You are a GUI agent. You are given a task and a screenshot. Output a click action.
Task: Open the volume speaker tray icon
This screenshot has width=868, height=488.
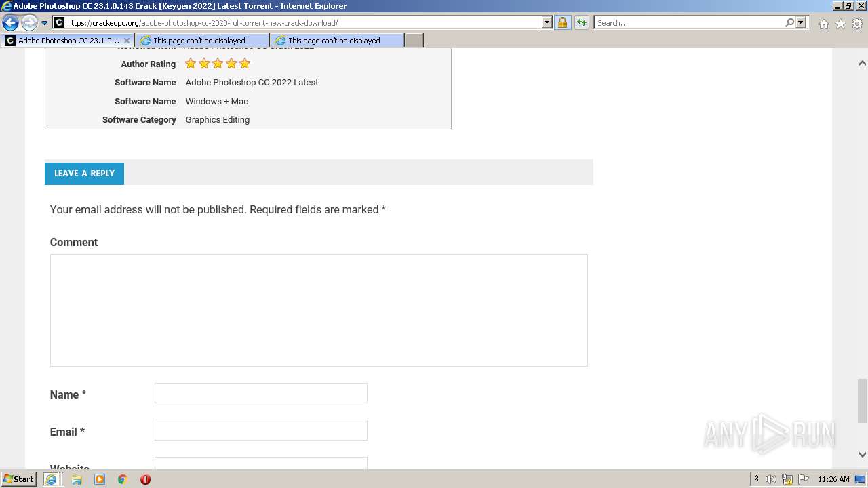[x=771, y=479]
